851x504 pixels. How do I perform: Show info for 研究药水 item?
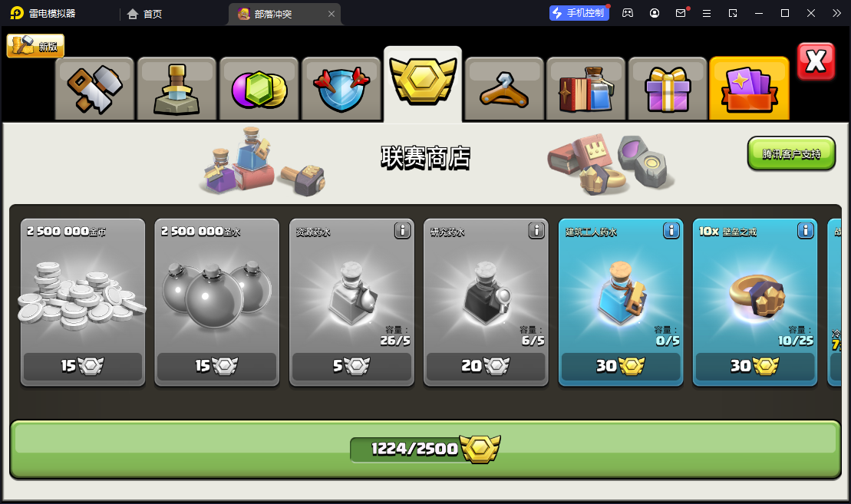(x=536, y=231)
